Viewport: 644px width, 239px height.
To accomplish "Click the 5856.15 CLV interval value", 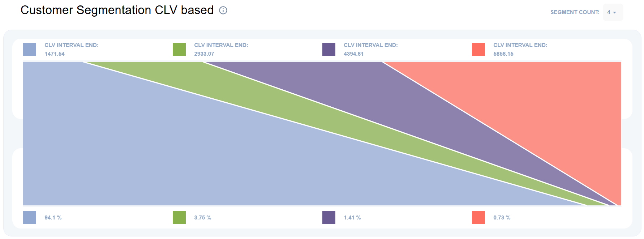I will (x=503, y=54).
